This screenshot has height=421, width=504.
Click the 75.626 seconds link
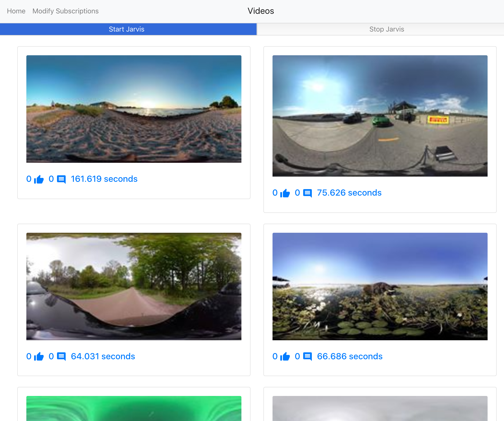coord(349,193)
